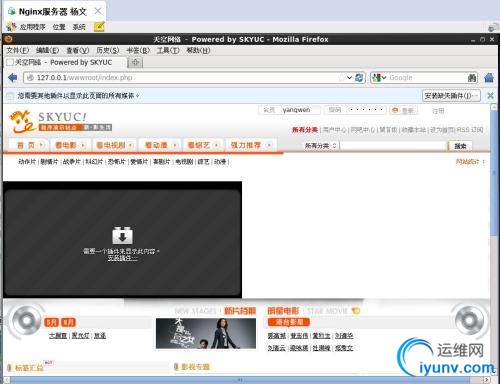Click the 安装插件 link in the player
The height and width of the screenshot is (384, 500).
pyautogui.click(x=122, y=258)
